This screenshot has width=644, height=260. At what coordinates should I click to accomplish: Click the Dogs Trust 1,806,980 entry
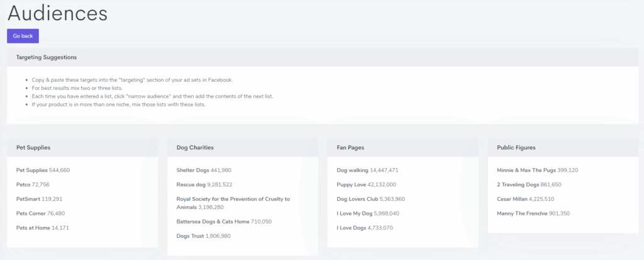[x=203, y=235]
